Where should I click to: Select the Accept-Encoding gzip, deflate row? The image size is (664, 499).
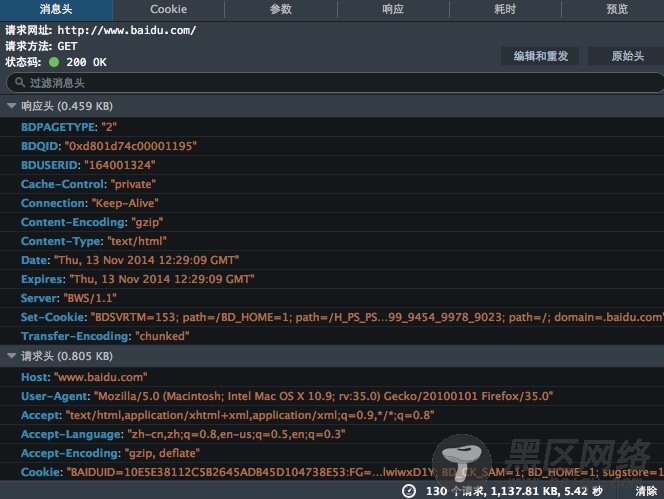tap(332, 453)
